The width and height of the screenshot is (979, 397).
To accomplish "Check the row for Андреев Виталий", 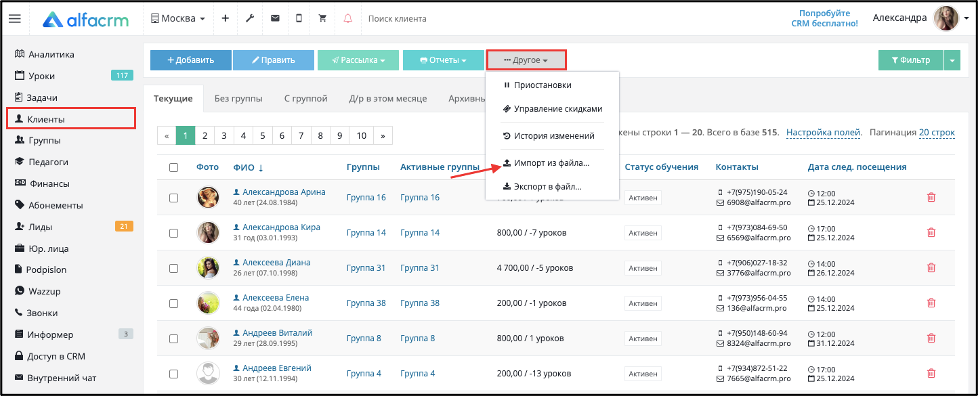I will coord(174,338).
